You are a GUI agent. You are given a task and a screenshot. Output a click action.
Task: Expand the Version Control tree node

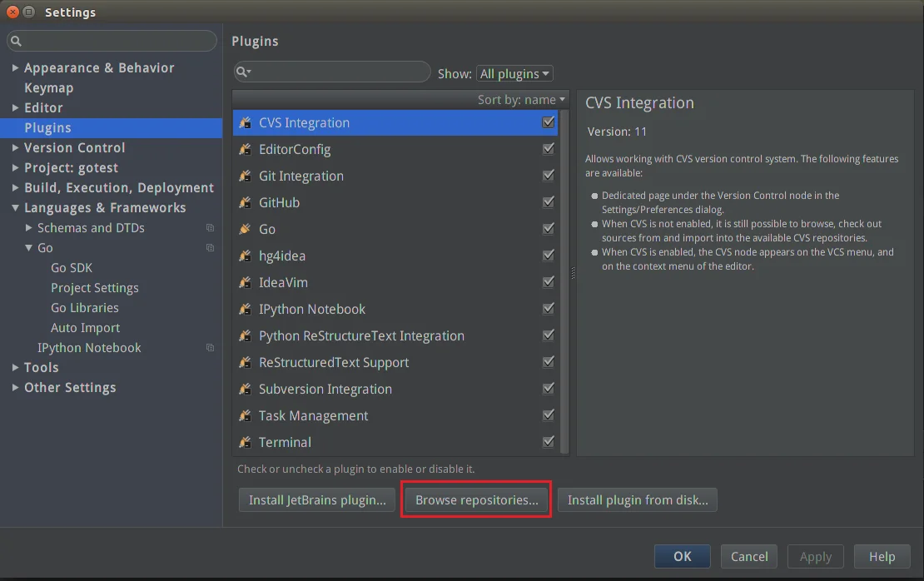[15, 148]
